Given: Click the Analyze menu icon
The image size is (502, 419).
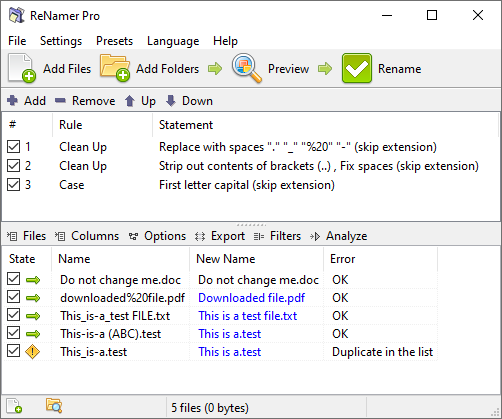Looking at the screenshot, I should [315, 236].
